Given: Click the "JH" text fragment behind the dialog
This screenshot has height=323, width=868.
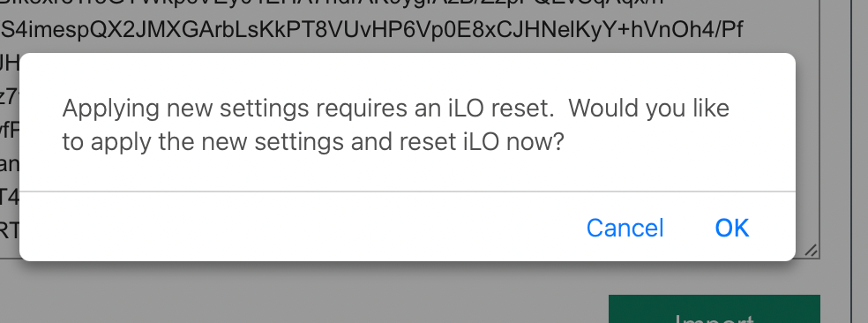Looking at the screenshot, I should [x=10, y=64].
